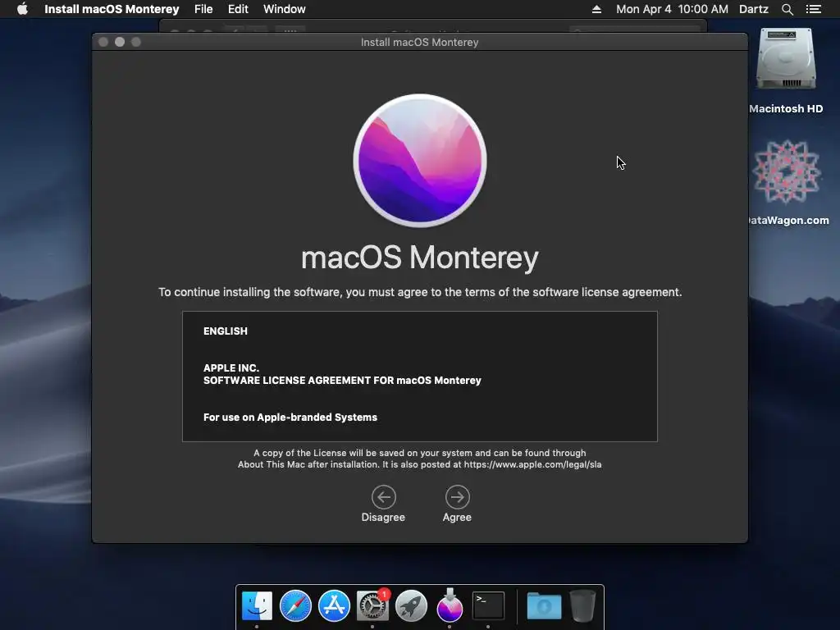The height and width of the screenshot is (630, 840).
Task: Click the date and time in menu bar
Action: click(x=672, y=9)
